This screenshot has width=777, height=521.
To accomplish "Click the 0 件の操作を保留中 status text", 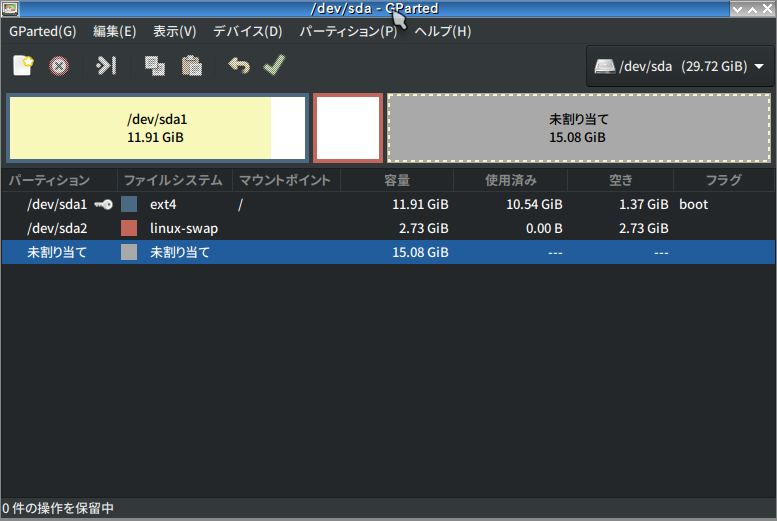I will coord(58,508).
